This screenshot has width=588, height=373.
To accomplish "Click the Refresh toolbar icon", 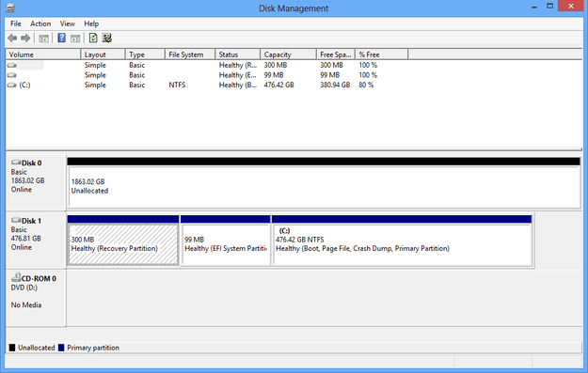I will point(93,39).
